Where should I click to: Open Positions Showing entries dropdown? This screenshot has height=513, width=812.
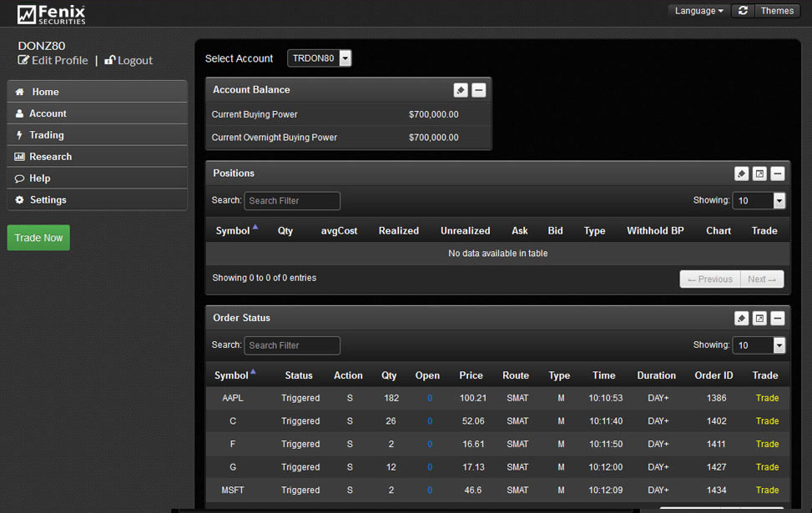(x=759, y=201)
